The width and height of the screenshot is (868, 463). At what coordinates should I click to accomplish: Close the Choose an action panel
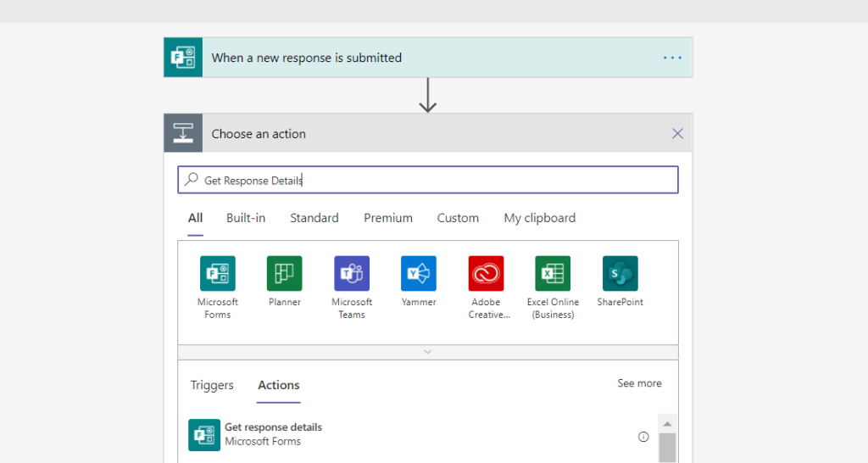click(677, 133)
